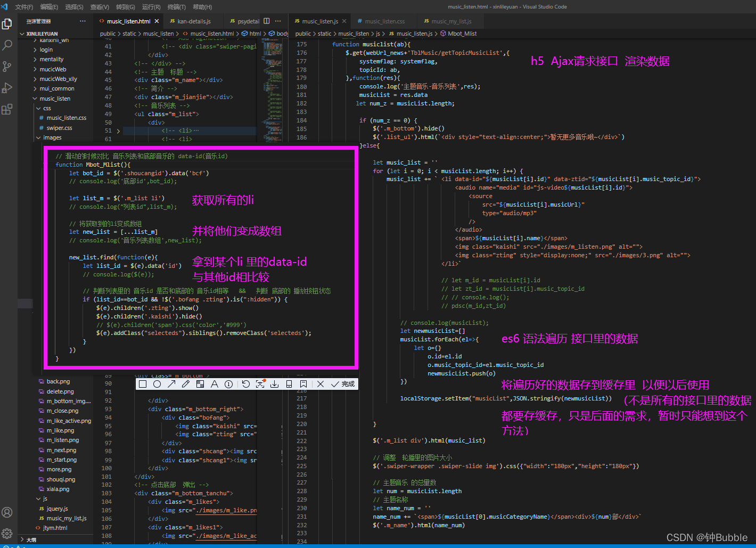Undo the last annotation in screenshot toolbar
This screenshot has height=548, width=756.
click(x=245, y=384)
